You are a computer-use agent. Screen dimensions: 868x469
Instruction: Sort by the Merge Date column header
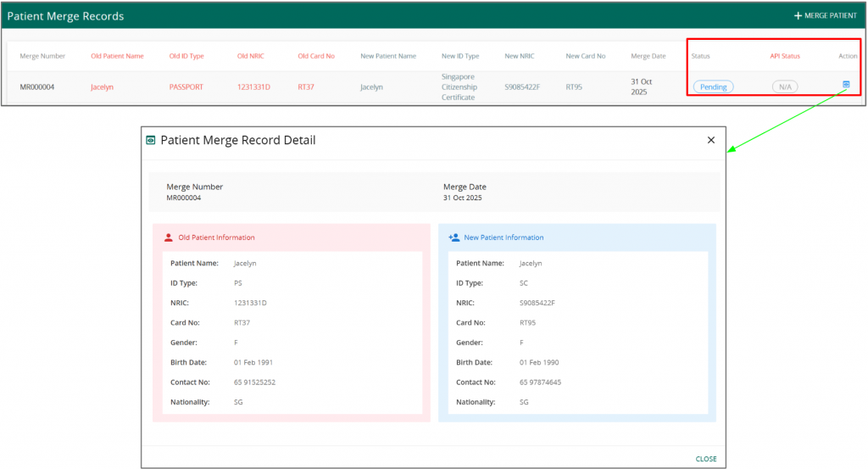point(648,56)
